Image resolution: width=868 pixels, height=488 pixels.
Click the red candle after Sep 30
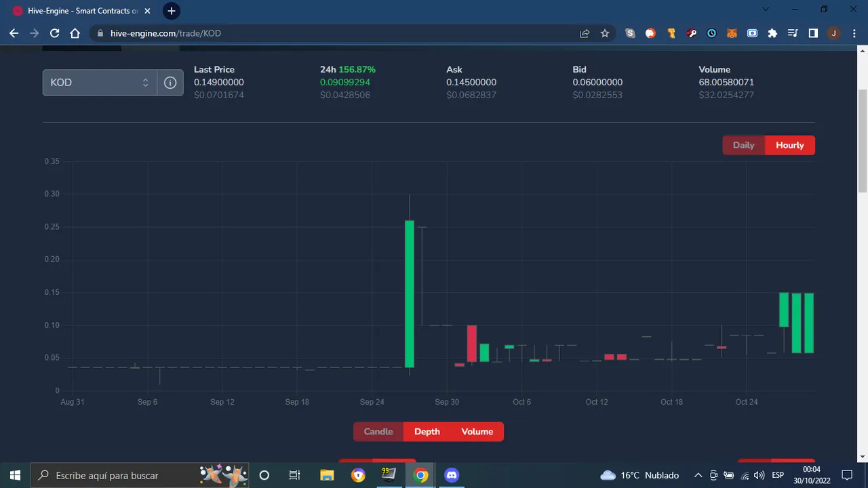(x=472, y=344)
